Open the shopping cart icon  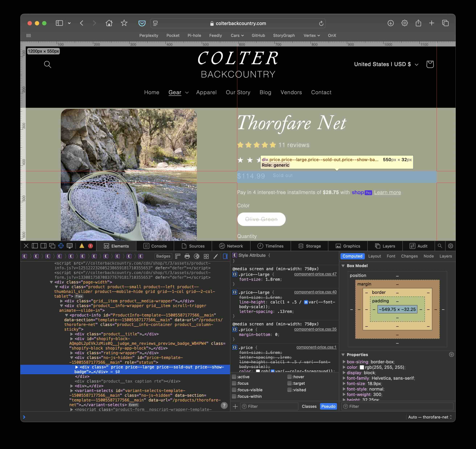430,64
